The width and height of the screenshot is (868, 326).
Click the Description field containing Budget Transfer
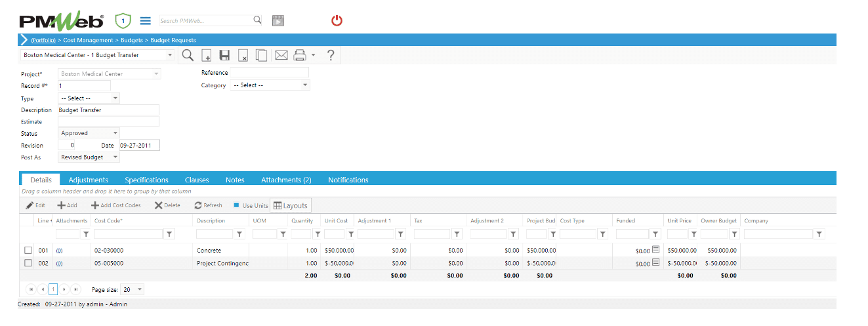(x=108, y=110)
